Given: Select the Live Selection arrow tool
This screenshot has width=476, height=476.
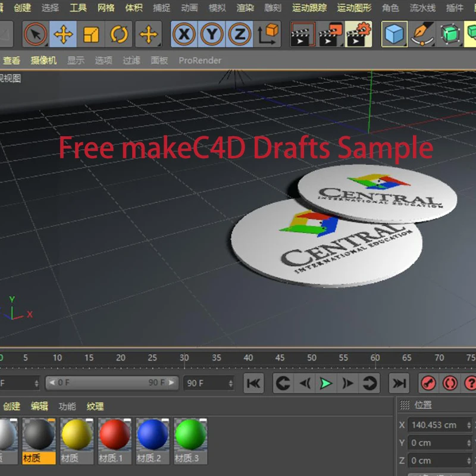Looking at the screenshot, I should pyautogui.click(x=36, y=34).
